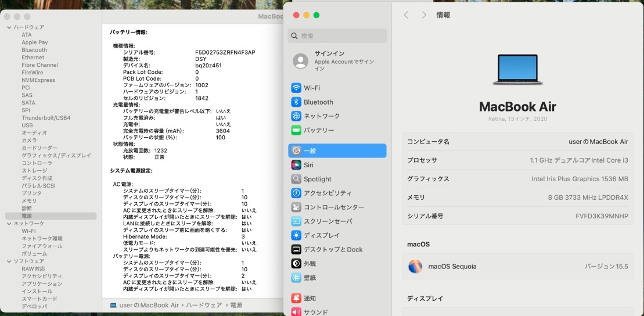Open Wi-Fi settings icon in System Settings

click(296, 88)
